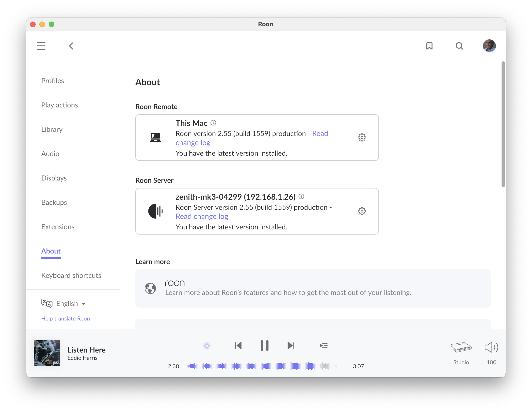
Task: Go back using the back arrow
Action: (x=71, y=46)
